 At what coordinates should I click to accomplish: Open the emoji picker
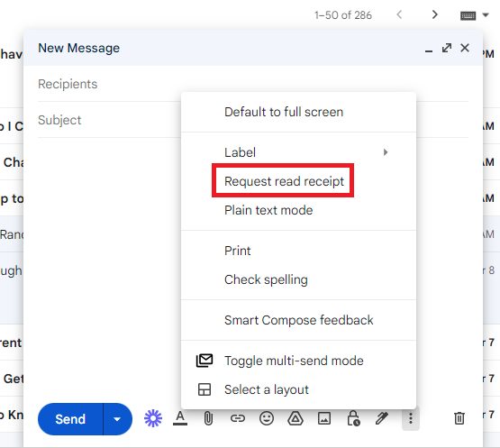point(267,418)
